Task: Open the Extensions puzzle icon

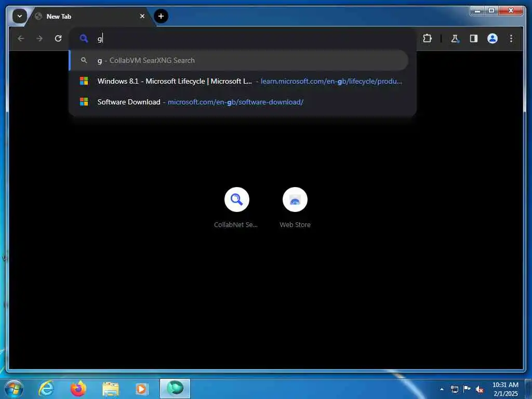Action: 427,38
